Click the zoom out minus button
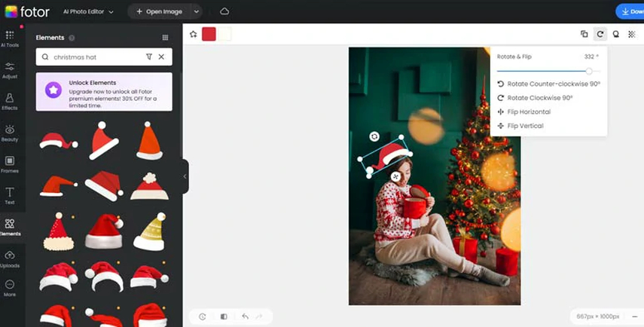Screen dimensions: 644x327 click(x=635, y=316)
